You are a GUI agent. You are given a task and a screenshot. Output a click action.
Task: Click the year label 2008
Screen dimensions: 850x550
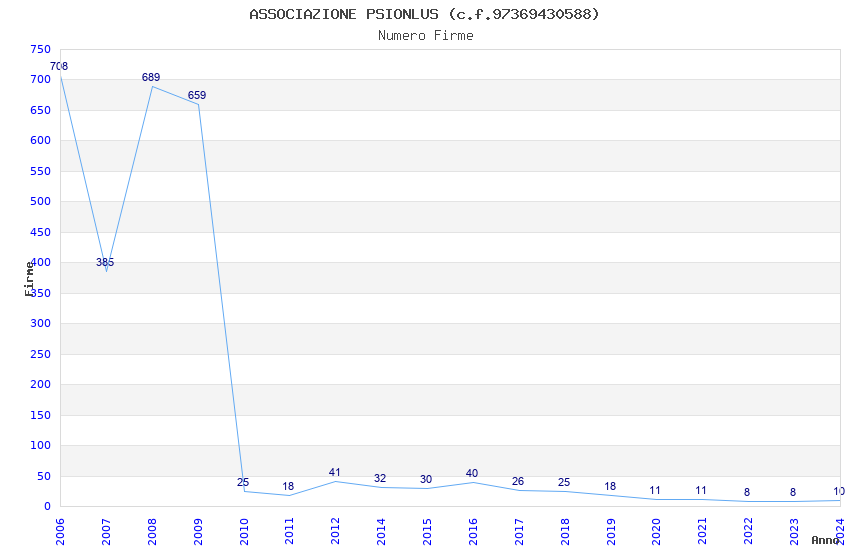(152, 532)
